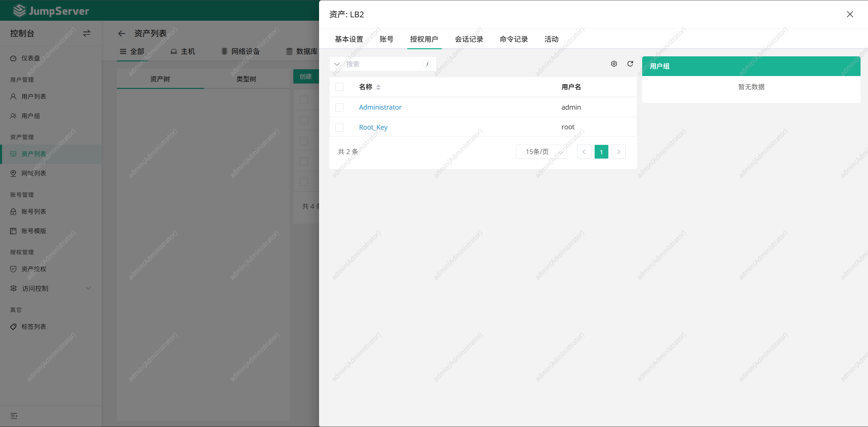Viewport: 868px width, 427px height.
Task: Open 资产授权 in the sidebar
Action: (x=34, y=269)
